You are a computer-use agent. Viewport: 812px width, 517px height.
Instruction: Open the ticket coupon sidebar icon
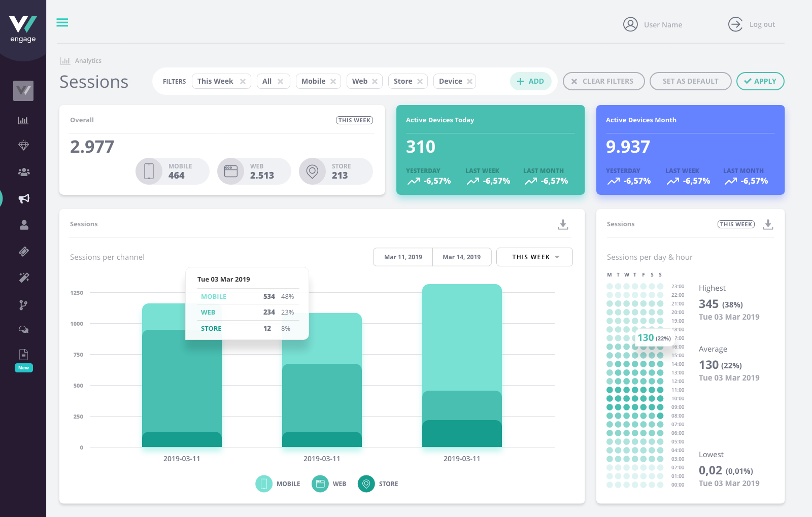(x=24, y=251)
